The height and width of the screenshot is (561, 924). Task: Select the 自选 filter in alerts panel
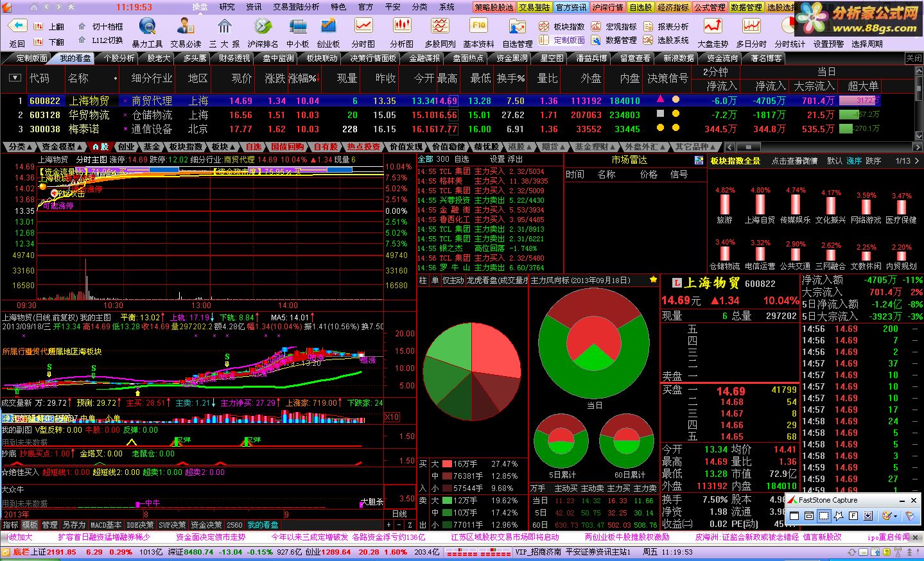462,159
